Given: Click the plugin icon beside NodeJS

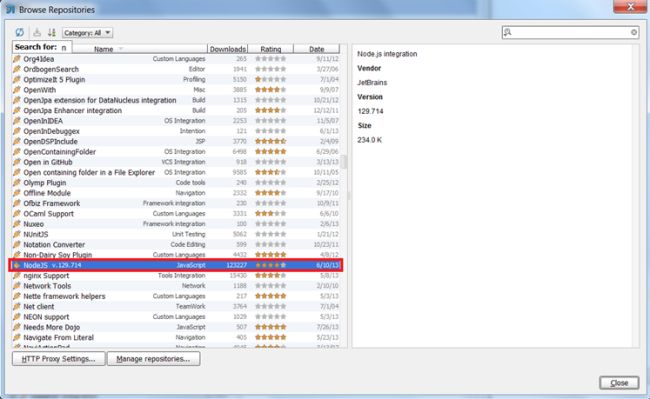Looking at the screenshot, I should (x=17, y=265).
